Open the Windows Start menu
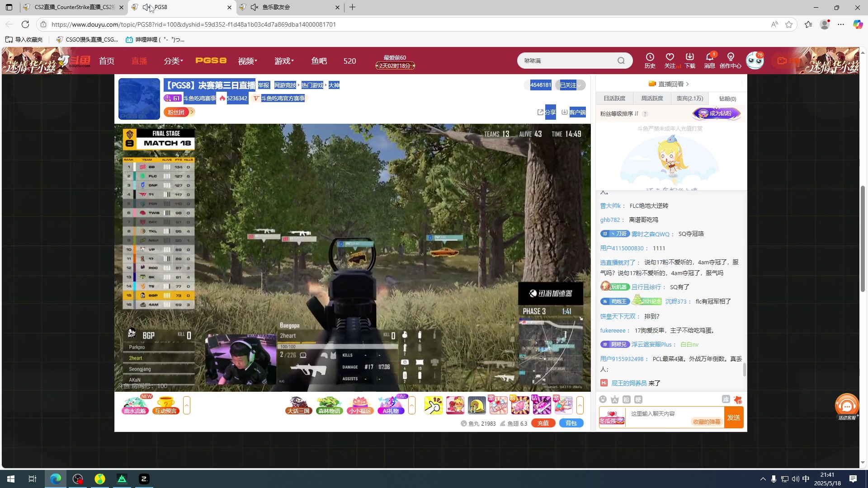 pyautogui.click(x=11, y=479)
